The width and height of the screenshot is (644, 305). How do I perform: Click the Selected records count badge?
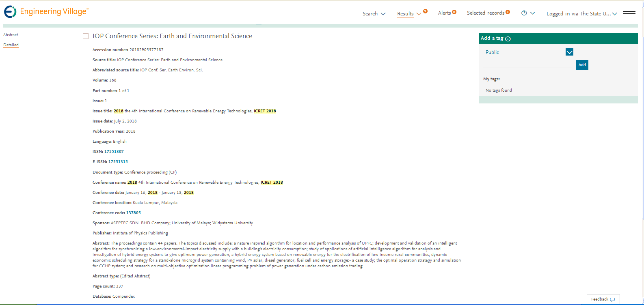tap(508, 12)
